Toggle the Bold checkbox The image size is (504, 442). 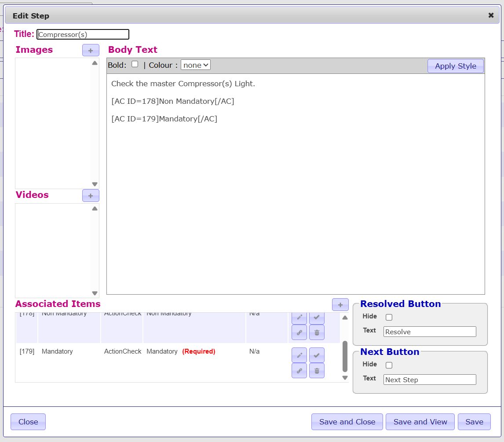(135, 64)
